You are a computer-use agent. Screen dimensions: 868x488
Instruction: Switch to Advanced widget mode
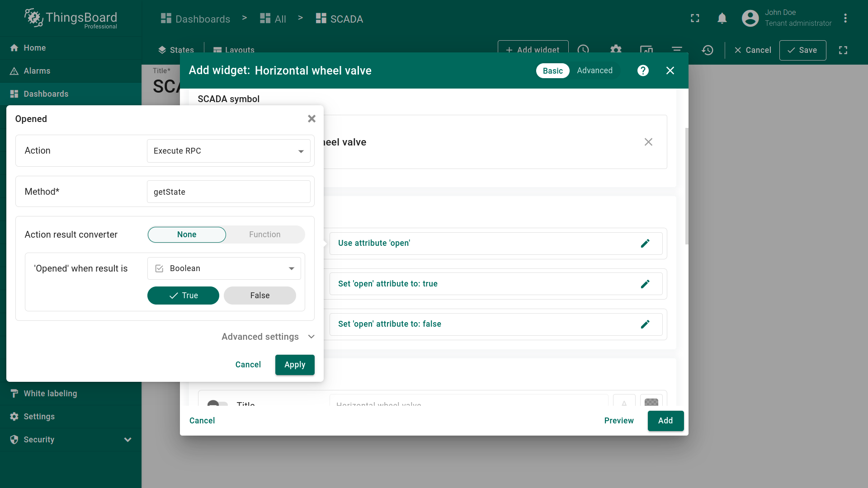coord(594,70)
